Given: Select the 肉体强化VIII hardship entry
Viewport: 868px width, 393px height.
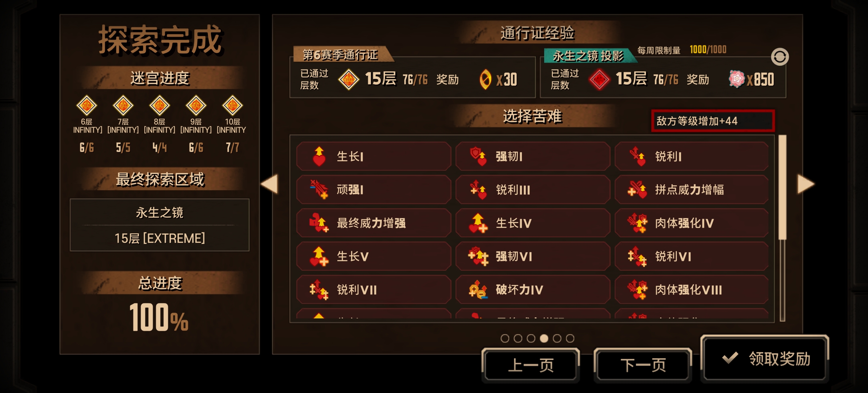Looking at the screenshot, I should (691, 290).
